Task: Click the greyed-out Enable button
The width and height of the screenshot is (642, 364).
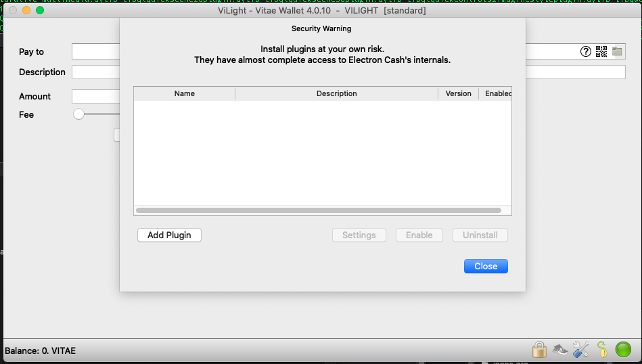Action: (419, 235)
